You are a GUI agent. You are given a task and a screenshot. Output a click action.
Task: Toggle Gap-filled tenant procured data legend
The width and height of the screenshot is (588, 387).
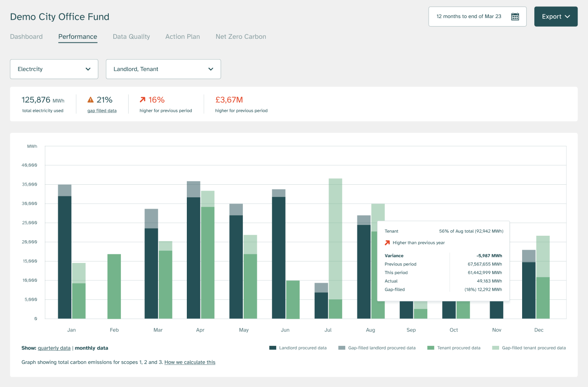click(495, 348)
